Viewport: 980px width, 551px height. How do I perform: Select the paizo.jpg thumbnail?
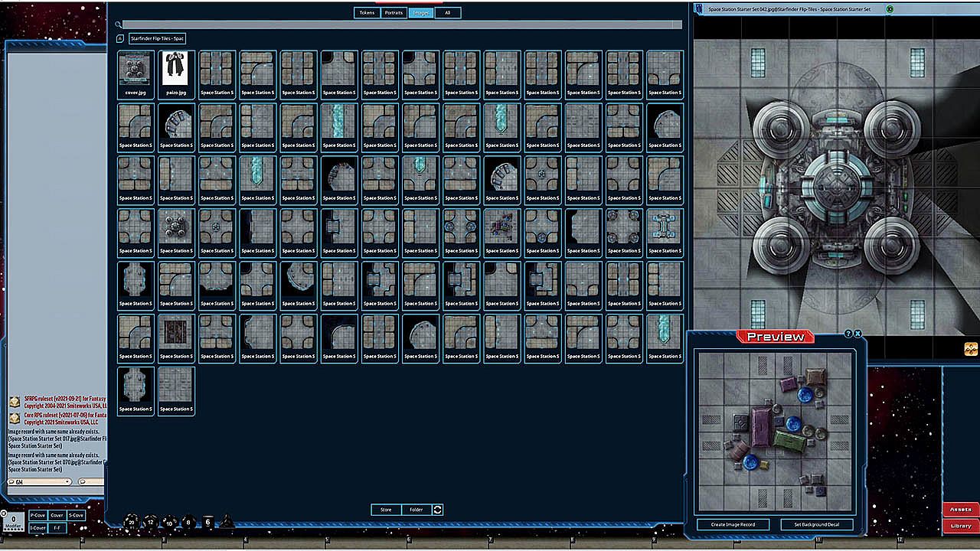pyautogui.click(x=176, y=74)
